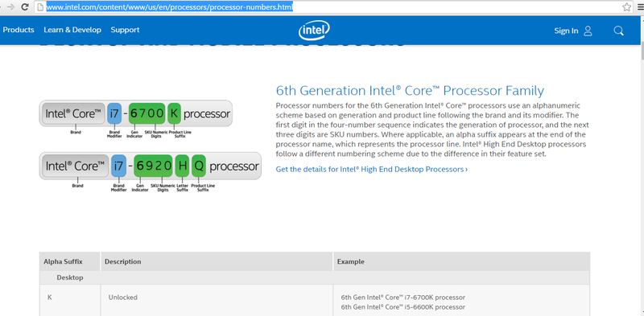Click the Alpha Suffix column header
Screen dimensions: 644x316
pyautogui.click(x=70, y=261)
